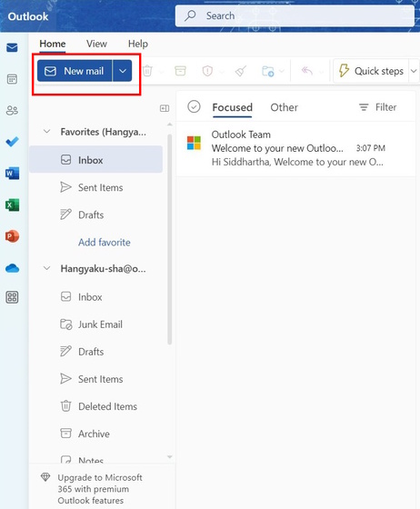Click the Hangyaku-sha account name
420x509 pixels.
coord(104,269)
